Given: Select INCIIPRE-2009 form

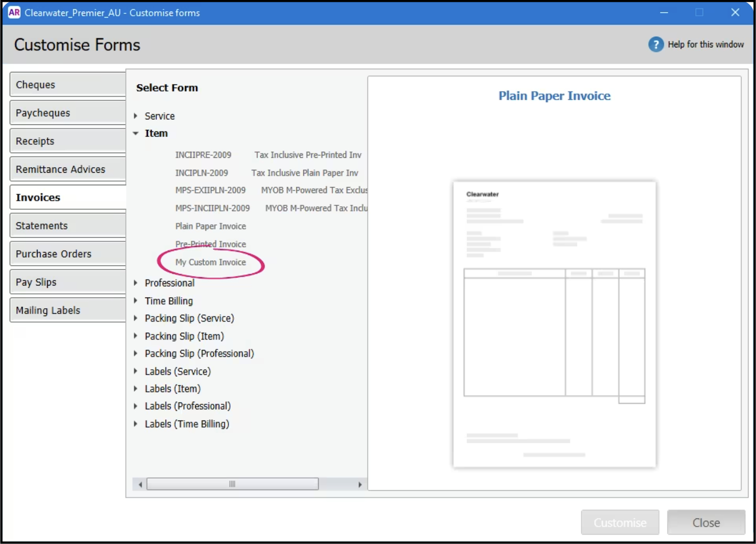Looking at the screenshot, I should pos(203,155).
